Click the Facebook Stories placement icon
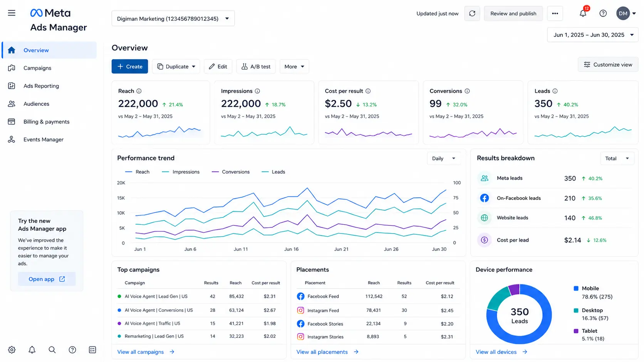Image resolution: width=644 pixels, height=362 pixels. click(x=301, y=324)
